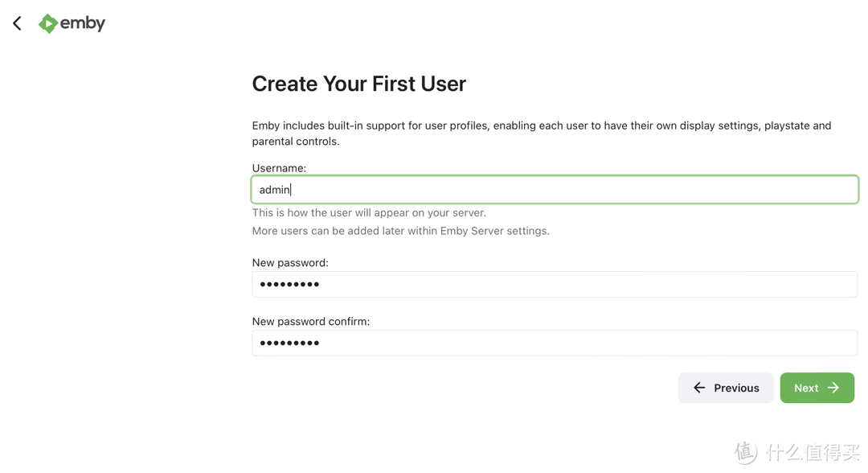Click the circular watermark badge at bottom-right
Image resolution: width=868 pixels, height=473 pixels.
point(746,452)
